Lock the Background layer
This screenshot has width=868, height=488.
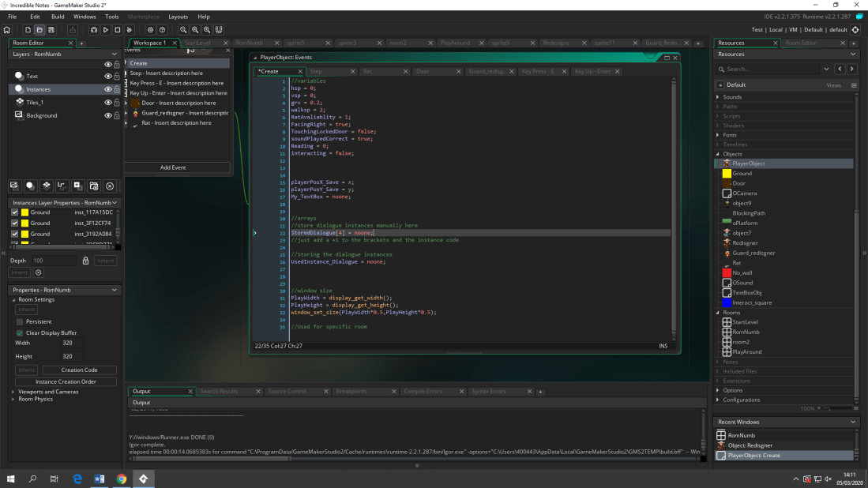117,115
